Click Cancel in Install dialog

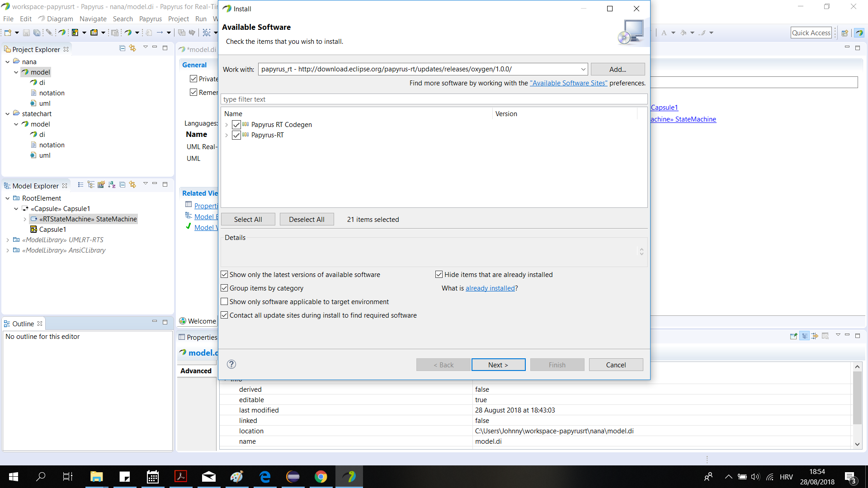tap(616, 365)
